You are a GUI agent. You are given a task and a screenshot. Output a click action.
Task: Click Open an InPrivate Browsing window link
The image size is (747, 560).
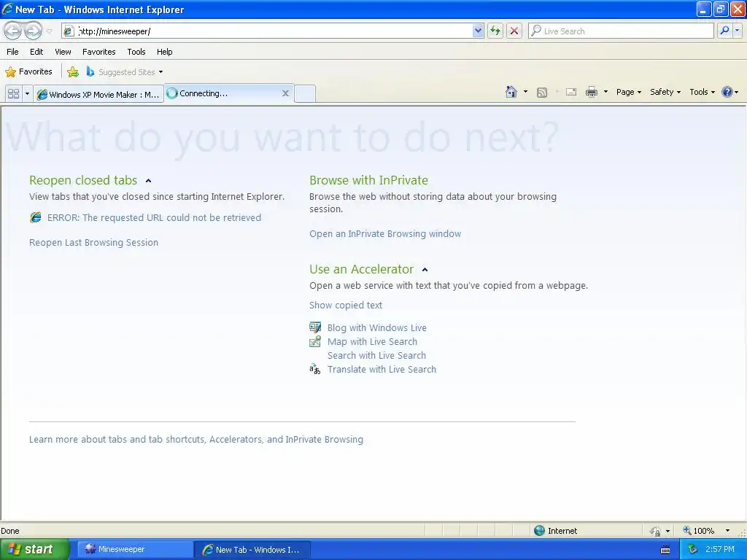pos(385,234)
